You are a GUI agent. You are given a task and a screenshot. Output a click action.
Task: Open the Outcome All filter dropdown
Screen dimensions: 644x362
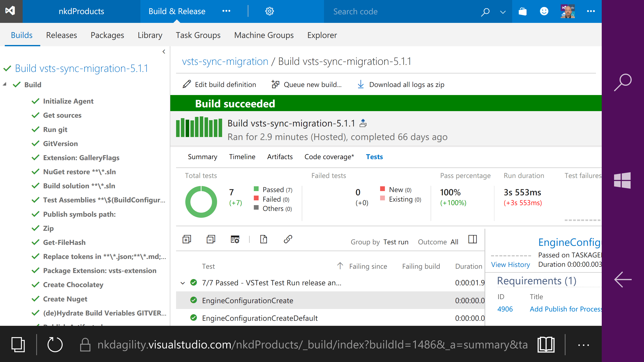click(454, 242)
